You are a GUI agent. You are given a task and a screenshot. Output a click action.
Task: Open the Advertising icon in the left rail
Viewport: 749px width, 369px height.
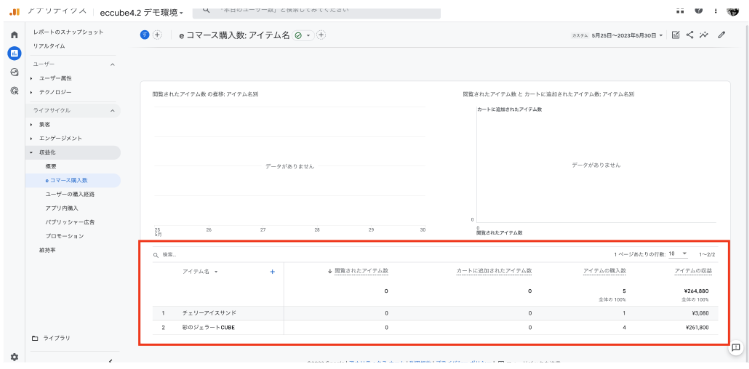point(14,90)
